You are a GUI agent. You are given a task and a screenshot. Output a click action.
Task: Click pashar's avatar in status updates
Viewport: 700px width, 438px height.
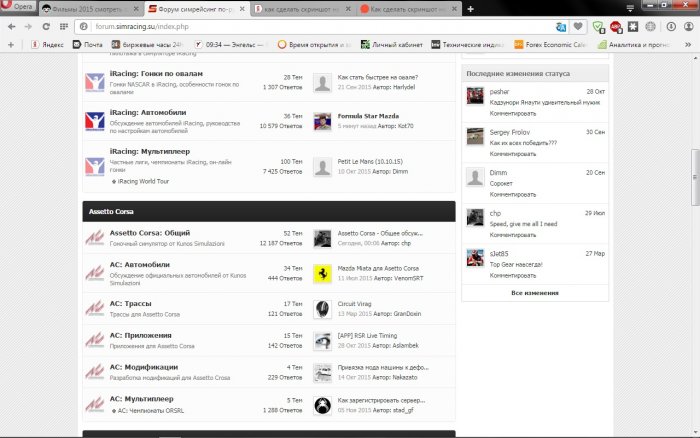(x=476, y=97)
